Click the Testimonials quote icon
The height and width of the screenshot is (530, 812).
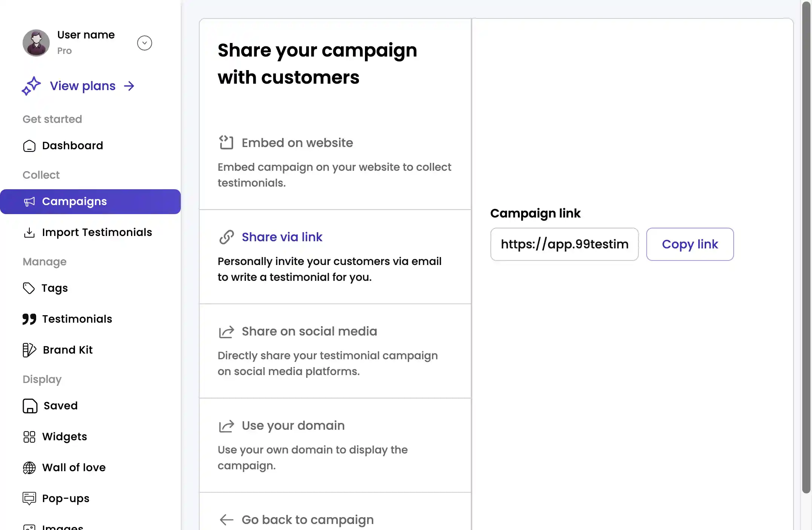(29, 319)
